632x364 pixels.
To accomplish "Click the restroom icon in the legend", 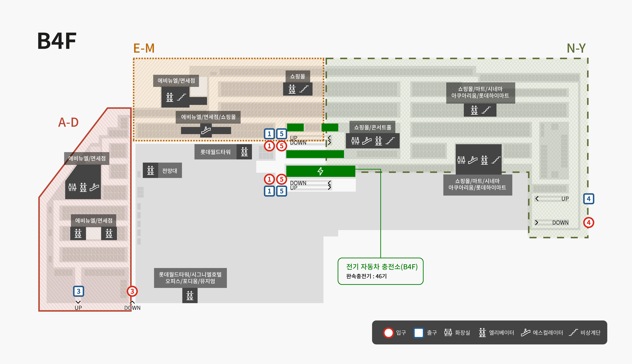I will (x=448, y=332).
